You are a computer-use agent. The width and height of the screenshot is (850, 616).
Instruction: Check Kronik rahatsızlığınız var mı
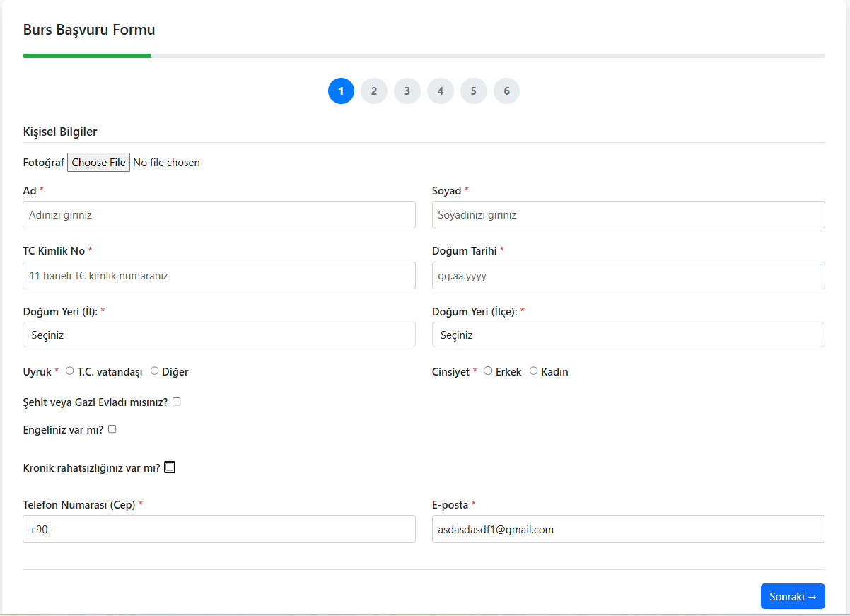tap(169, 467)
